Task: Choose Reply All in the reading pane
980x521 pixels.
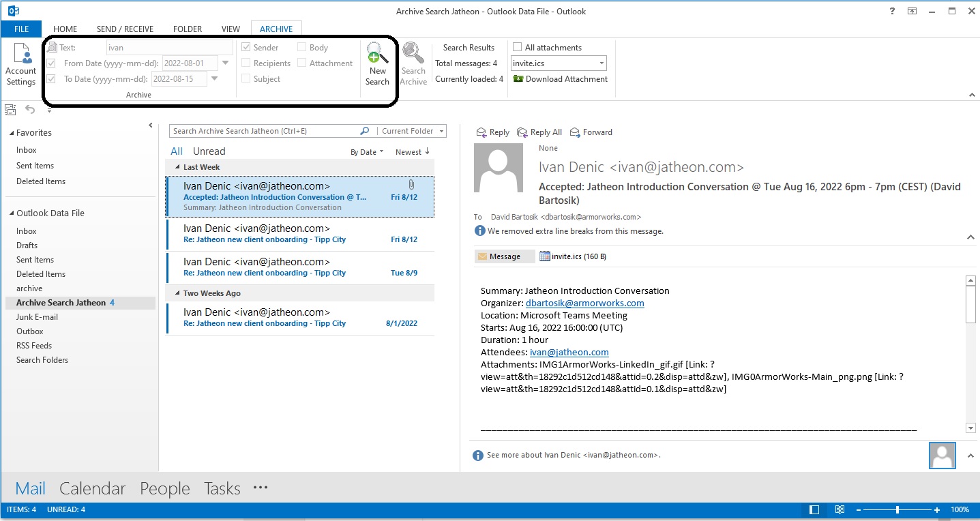Action: [539, 132]
